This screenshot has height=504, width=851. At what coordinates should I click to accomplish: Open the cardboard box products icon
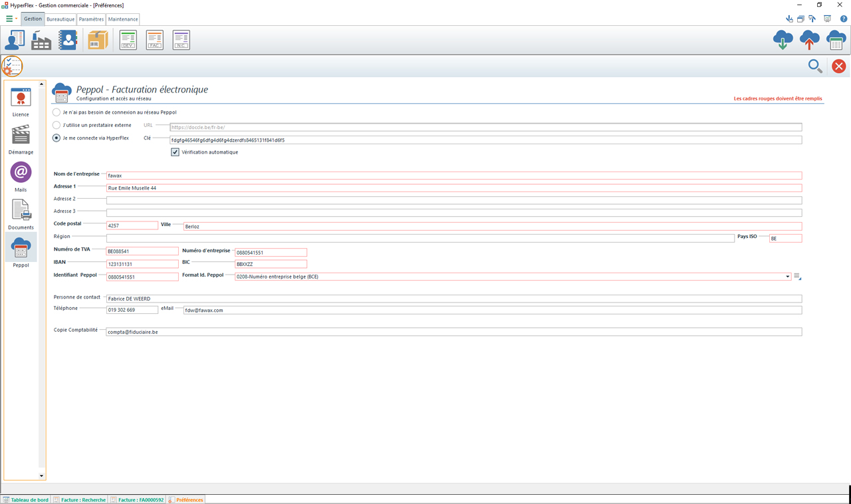tap(98, 41)
